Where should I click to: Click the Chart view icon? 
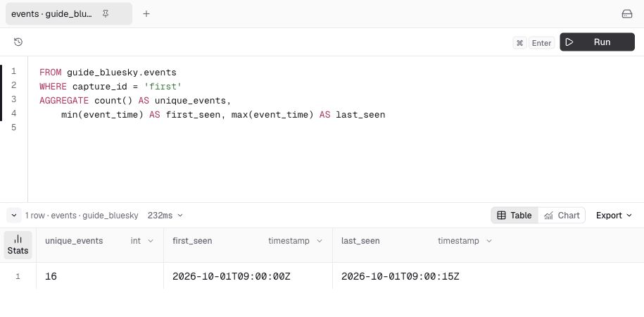click(548, 216)
